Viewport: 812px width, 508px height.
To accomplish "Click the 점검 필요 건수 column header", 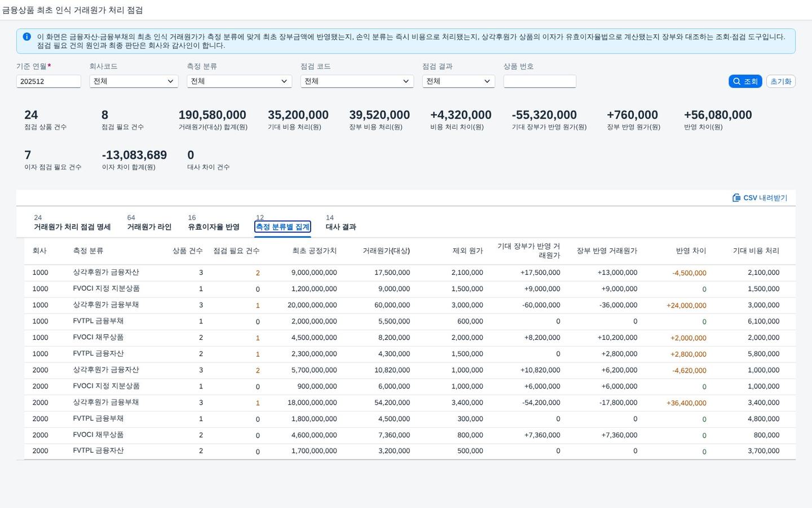I will coord(236,251).
